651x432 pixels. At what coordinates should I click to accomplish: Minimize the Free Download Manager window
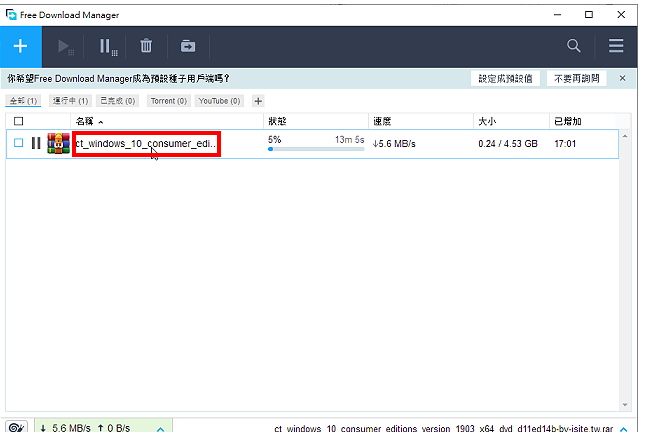pyautogui.click(x=557, y=15)
